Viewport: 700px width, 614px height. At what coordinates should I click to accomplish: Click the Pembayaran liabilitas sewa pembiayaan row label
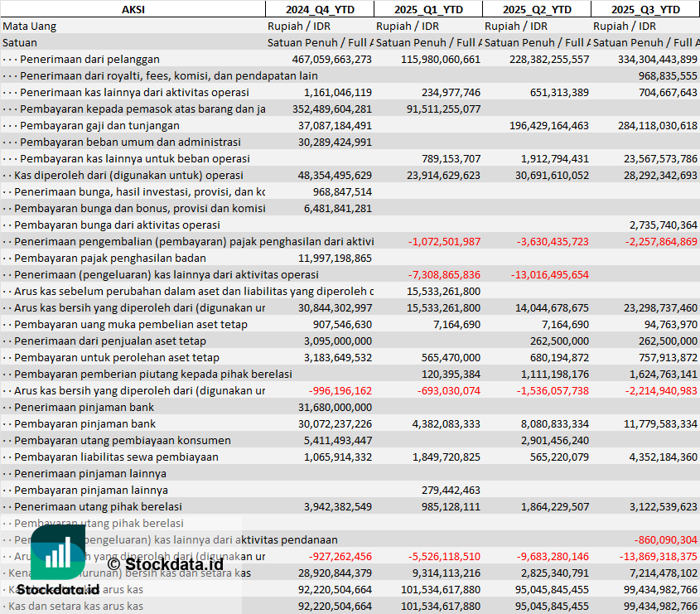click(x=116, y=457)
